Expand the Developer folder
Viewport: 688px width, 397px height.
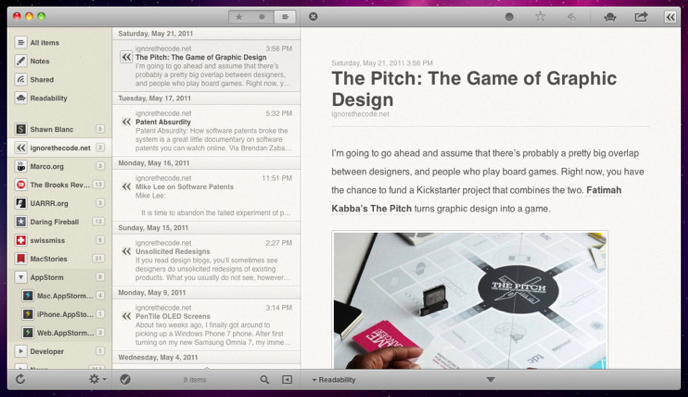point(21,351)
